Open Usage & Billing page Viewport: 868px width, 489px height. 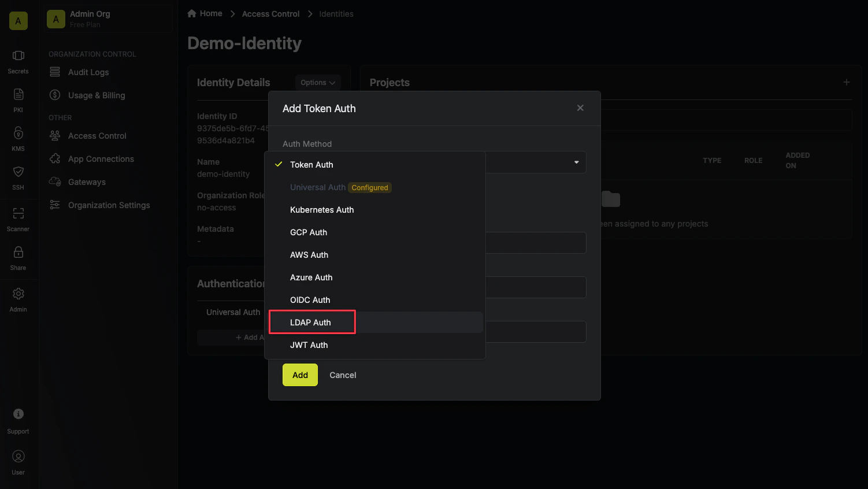[x=97, y=95]
